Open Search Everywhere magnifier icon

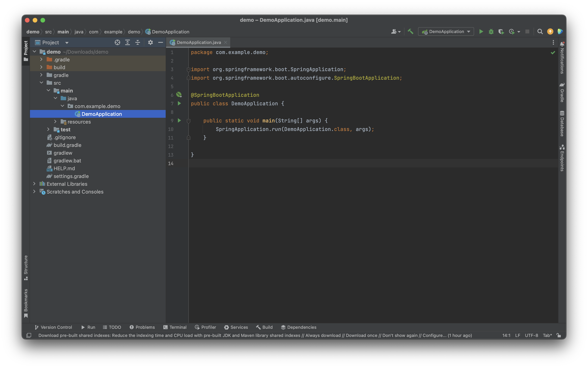pyautogui.click(x=540, y=32)
